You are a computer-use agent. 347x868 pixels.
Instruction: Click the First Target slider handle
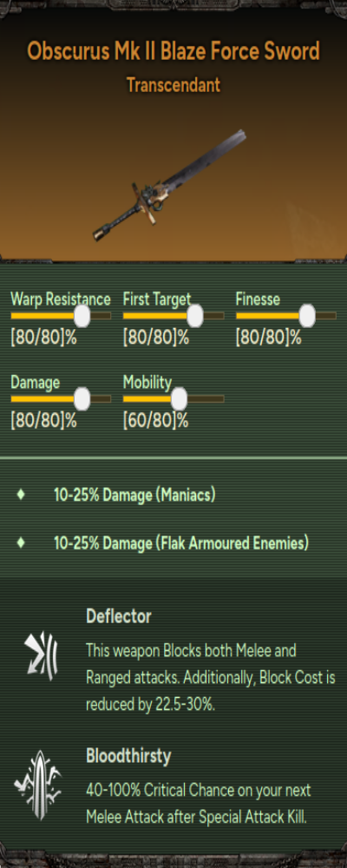[195, 316]
